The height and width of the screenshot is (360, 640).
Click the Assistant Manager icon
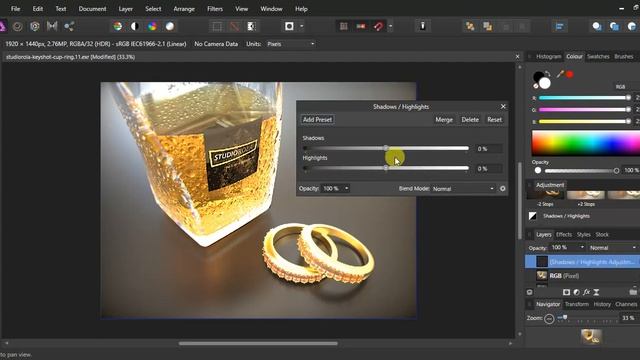422,27
